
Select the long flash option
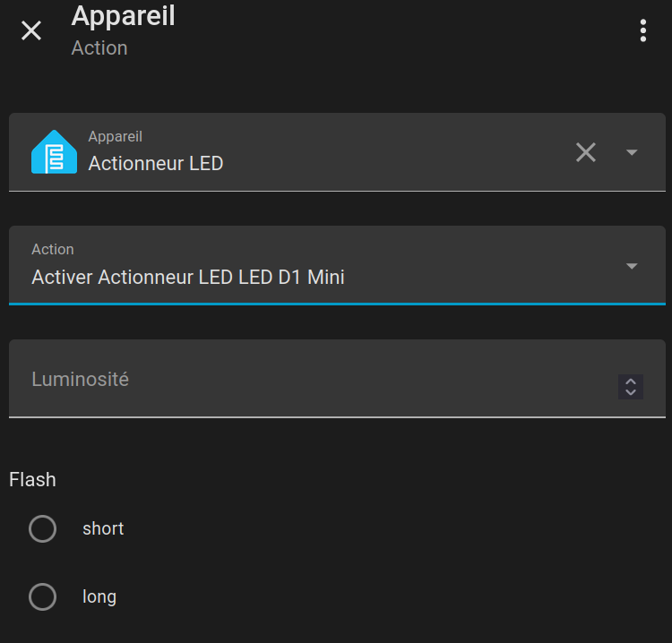point(42,596)
